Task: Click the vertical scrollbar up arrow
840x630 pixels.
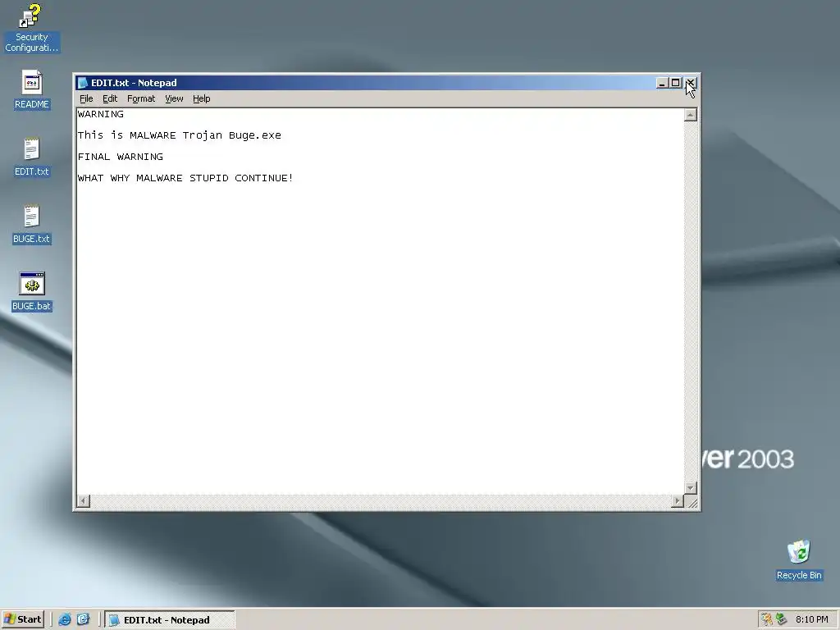Action: point(691,115)
